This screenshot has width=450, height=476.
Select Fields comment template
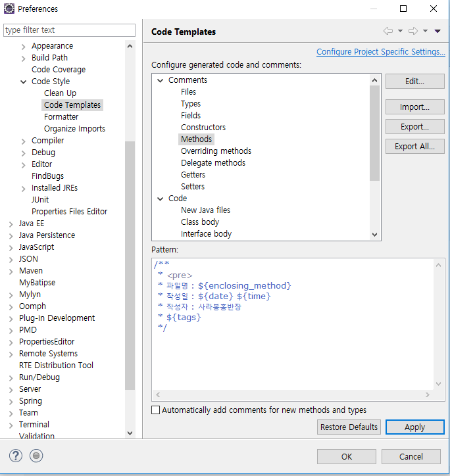click(191, 116)
